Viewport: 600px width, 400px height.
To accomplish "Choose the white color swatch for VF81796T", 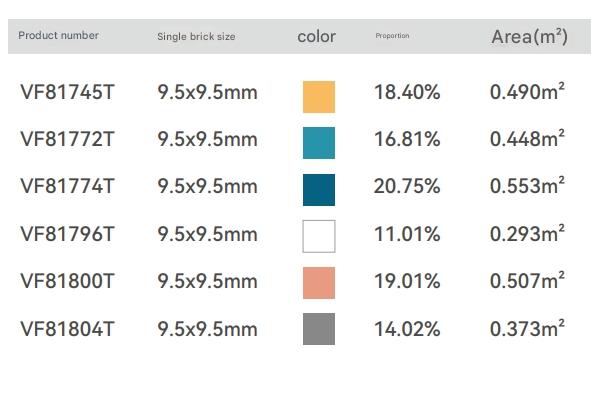I will click(x=319, y=236).
